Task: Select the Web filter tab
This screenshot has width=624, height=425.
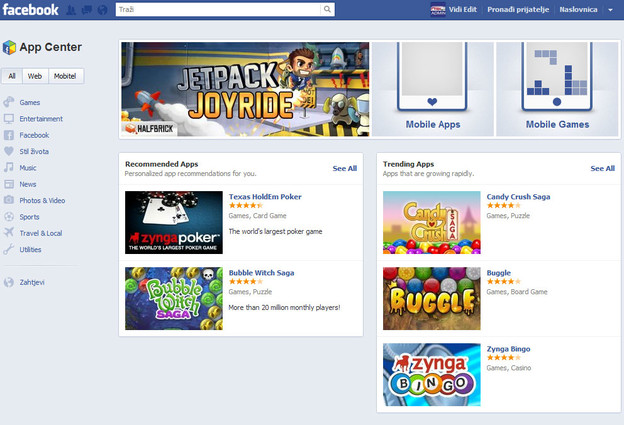Action: pyautogui.click(x=35, y=76)
